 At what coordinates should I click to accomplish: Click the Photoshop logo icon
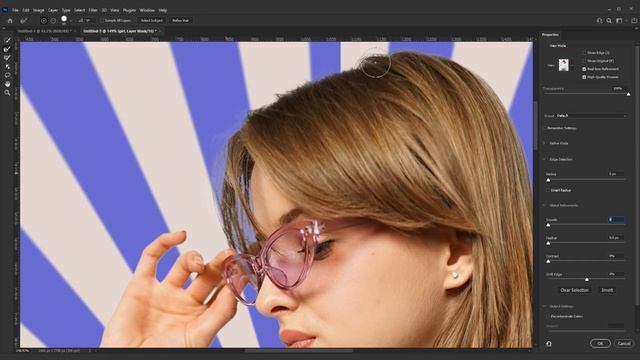[x=5, y=10]
